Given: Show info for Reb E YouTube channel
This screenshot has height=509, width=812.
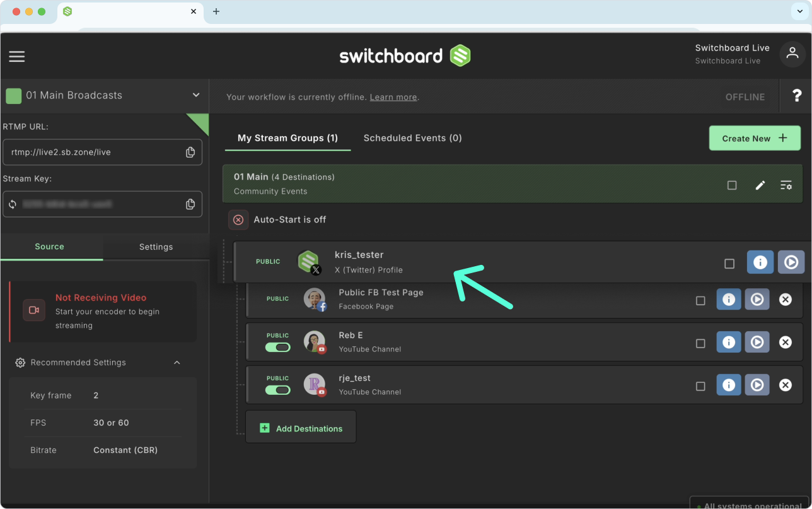Looking at the screenshot, I should [729, 342].
